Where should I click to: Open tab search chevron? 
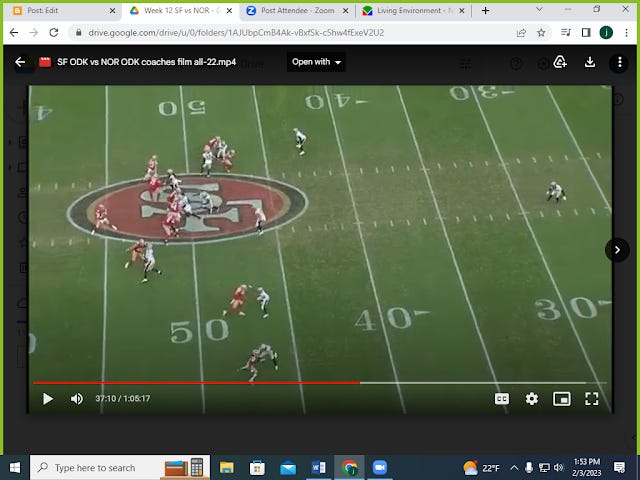tap(539, 9)
